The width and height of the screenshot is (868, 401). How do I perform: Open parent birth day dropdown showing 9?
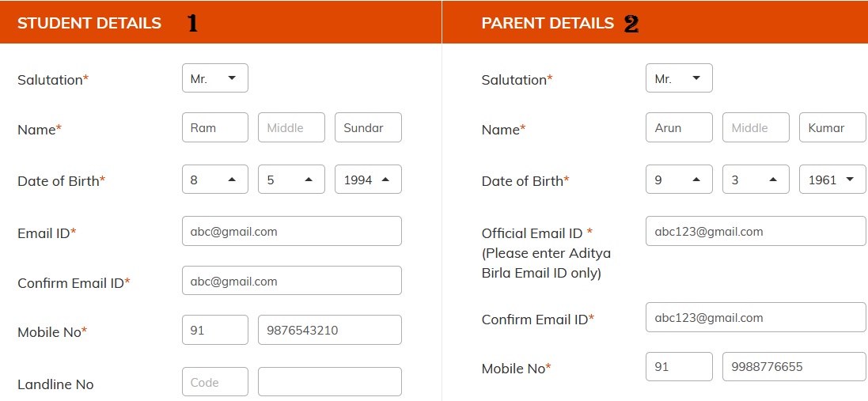pos(679,180)
